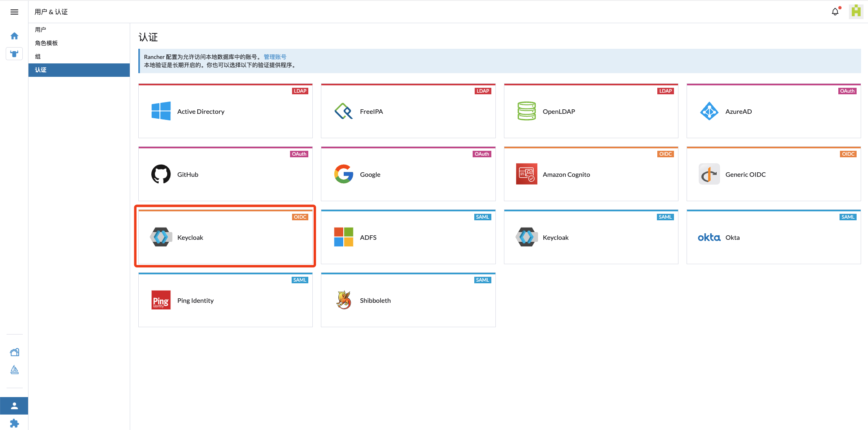This screenshot has height=430, width=868.
Task: Open the user avatar menu
Action: (856, 11)
